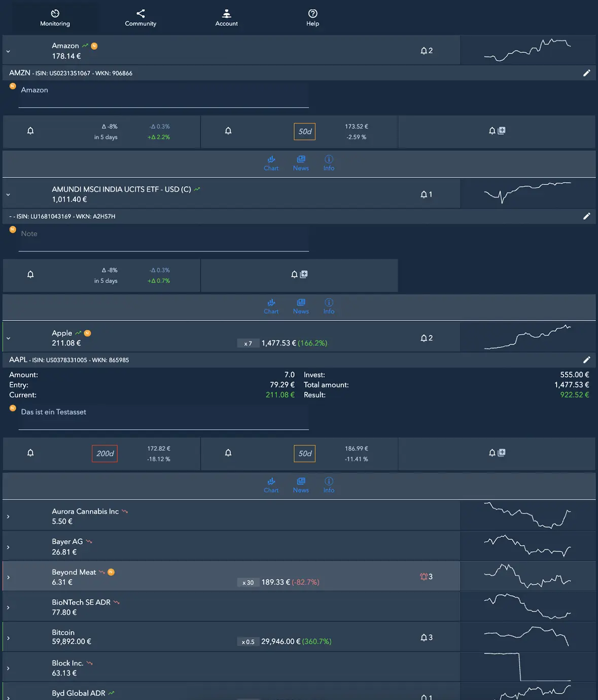Open the Info icon under AMUNDI MSCI India
Viewport: 598px width, 700px height.
329,306
